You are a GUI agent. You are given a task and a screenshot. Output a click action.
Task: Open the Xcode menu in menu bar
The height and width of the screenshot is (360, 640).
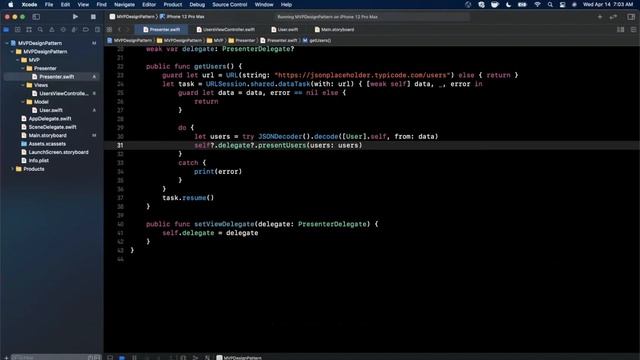(29, 4)
